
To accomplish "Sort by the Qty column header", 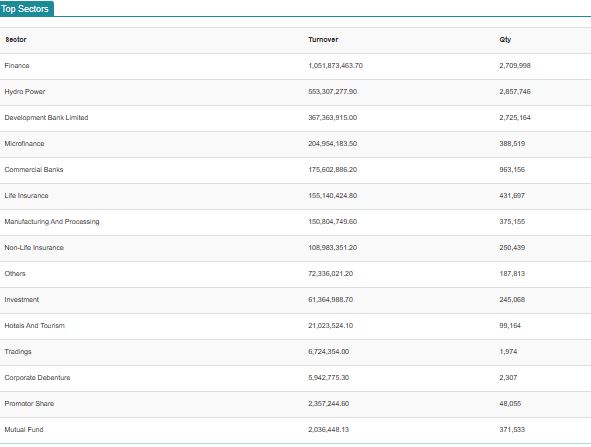I will [505, 40].
